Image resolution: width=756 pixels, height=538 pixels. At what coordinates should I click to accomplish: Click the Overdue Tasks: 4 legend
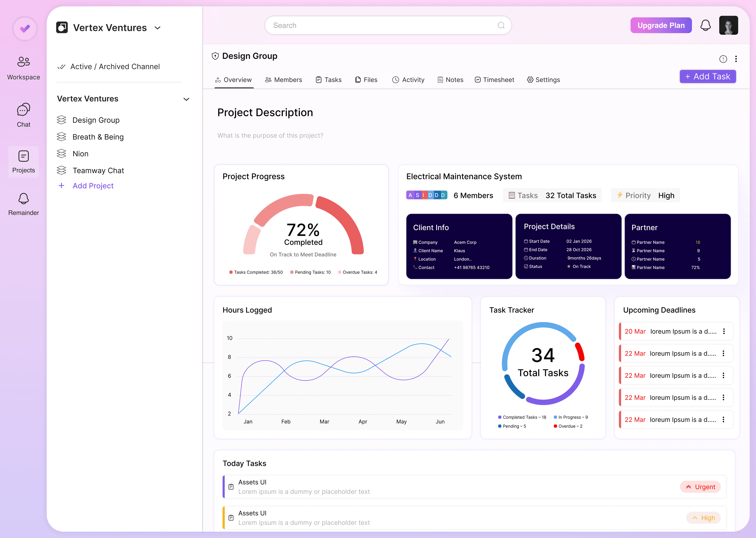pyautogui.click(x=358, y=272)
